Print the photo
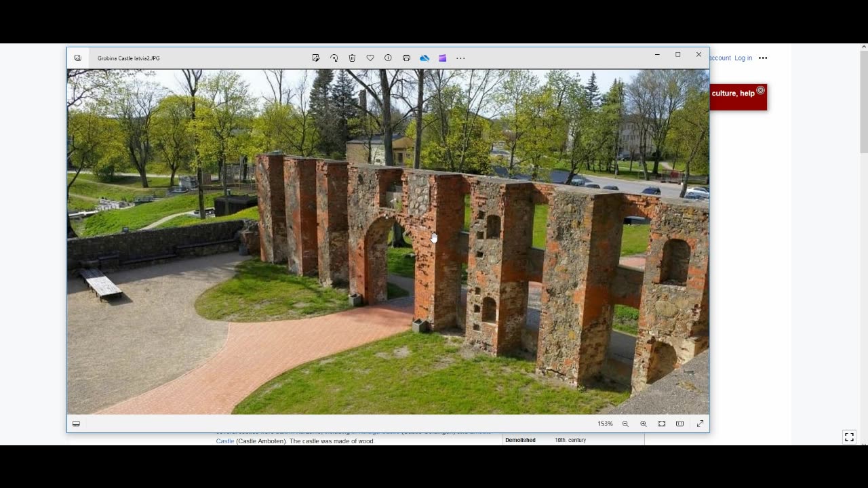Viewport: 868px width, 488px height. tap(406, 58)
